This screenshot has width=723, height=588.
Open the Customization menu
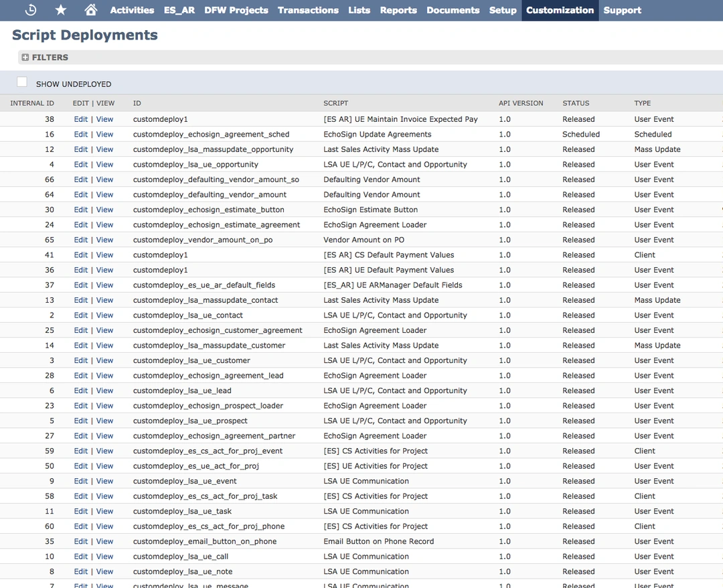pyautogui.click(x=560, y=10)
